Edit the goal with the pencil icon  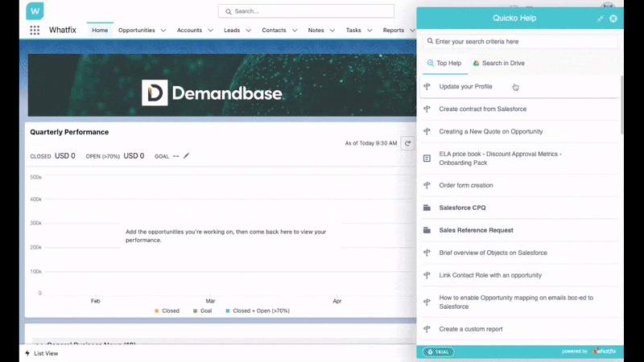[x=187, y=155]
